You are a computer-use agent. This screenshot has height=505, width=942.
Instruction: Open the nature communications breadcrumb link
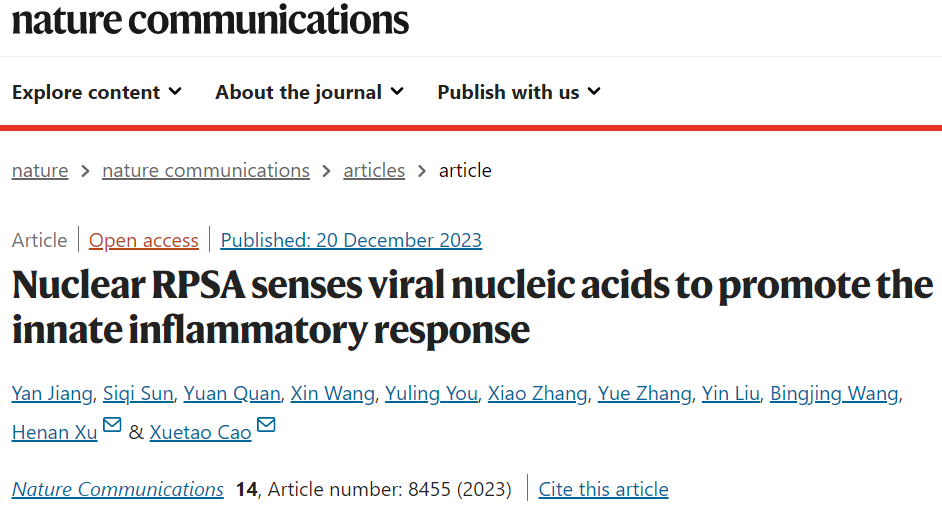(206, 171)
